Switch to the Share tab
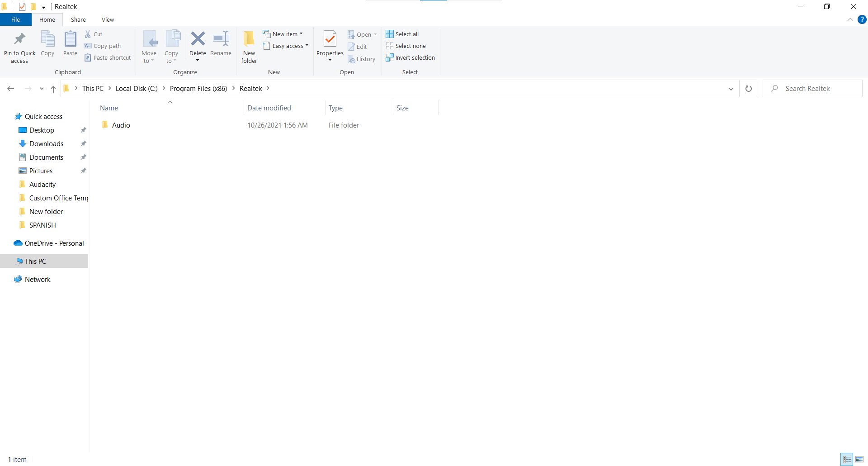868x466 pixels. [x=78, y=20]
